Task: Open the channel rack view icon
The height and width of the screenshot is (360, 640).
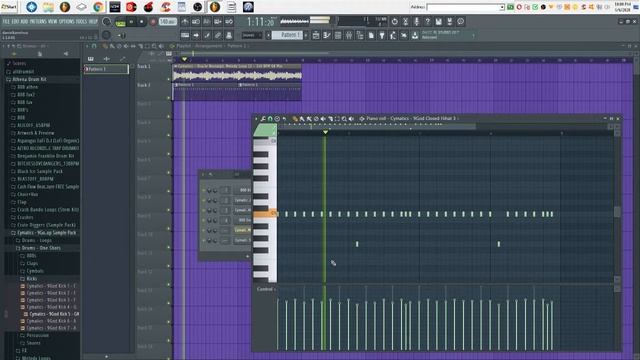Action: (338, 36)
